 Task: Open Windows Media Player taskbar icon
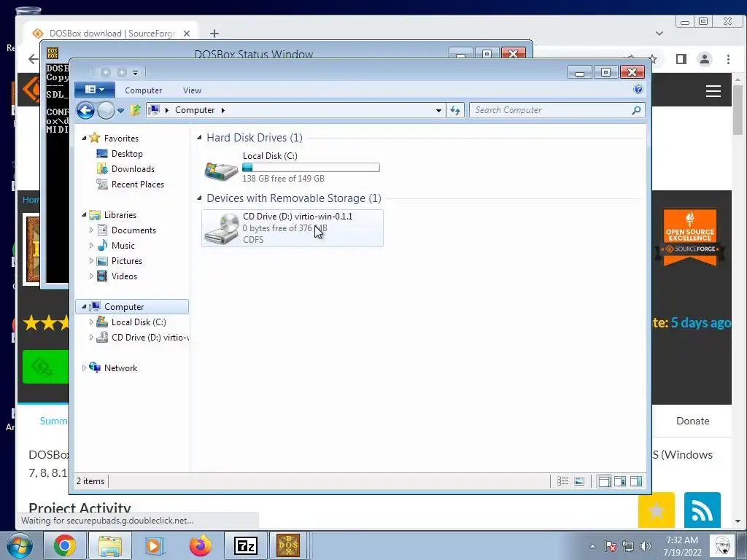tap(154, 545)
